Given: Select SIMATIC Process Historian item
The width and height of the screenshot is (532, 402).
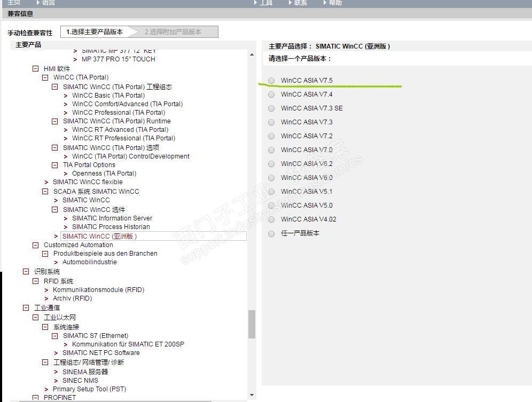Looking at the screenshot, I should click(111, 226).
